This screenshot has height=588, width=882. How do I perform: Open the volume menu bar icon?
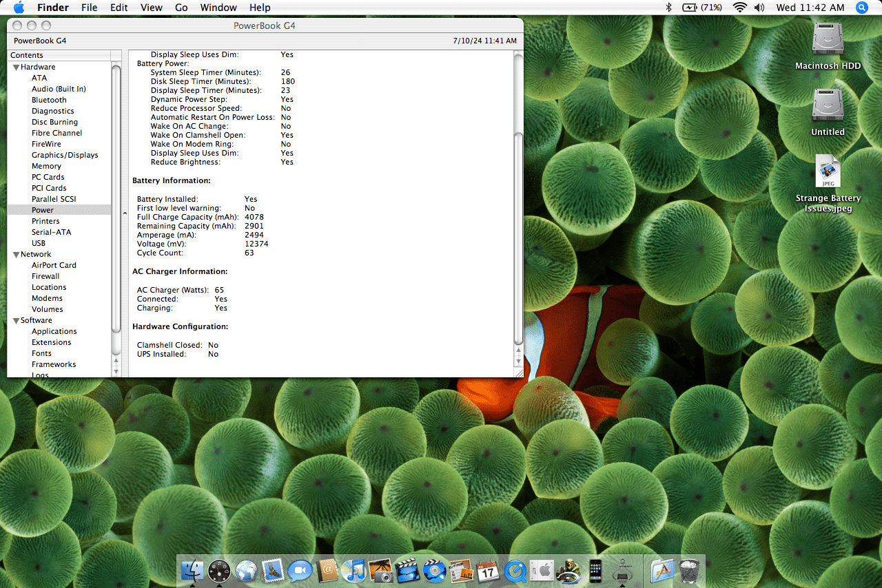coord(759,8)
